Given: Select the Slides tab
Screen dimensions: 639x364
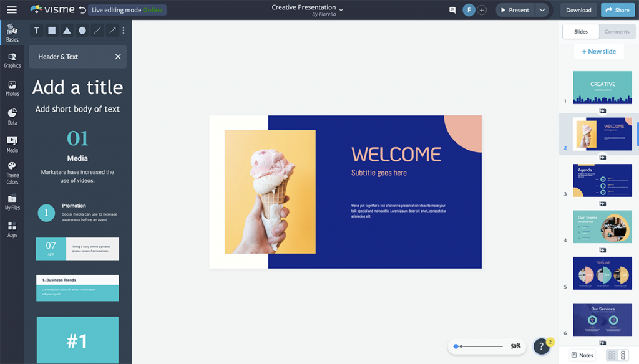Looking at the screenshot, I should pyautogui.click(x=581, y=32).
